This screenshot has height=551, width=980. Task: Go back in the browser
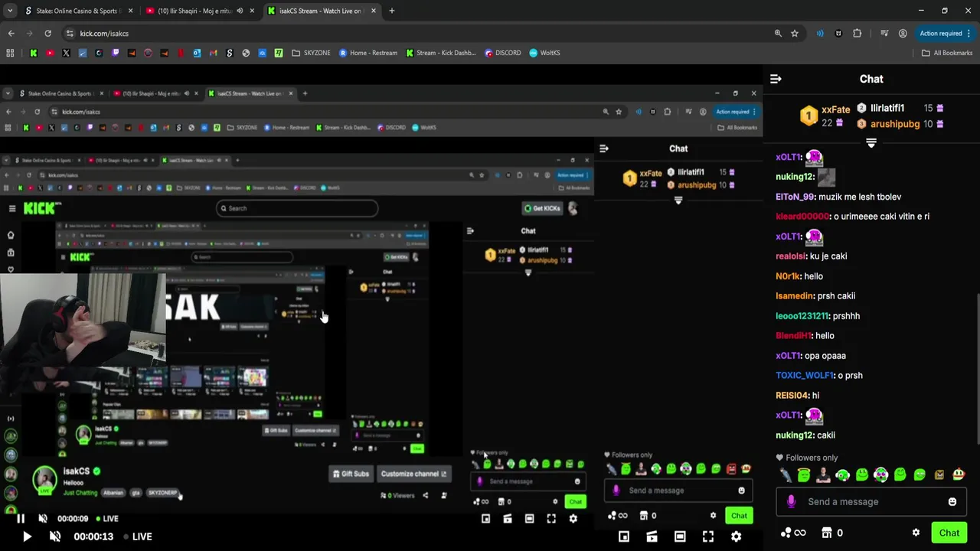(x=11, y=34)
